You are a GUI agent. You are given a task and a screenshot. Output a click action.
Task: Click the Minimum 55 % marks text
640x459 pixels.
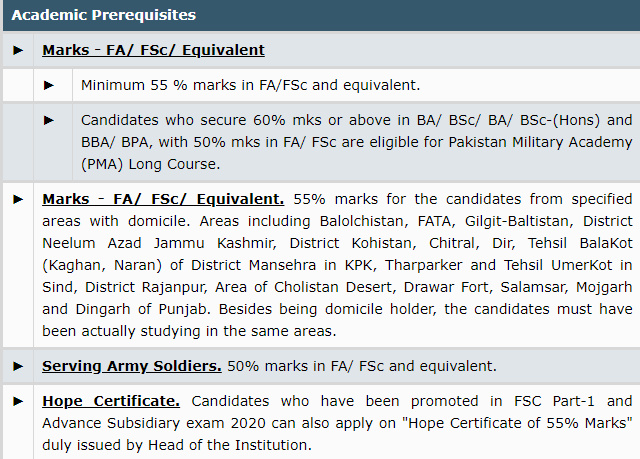251,85
